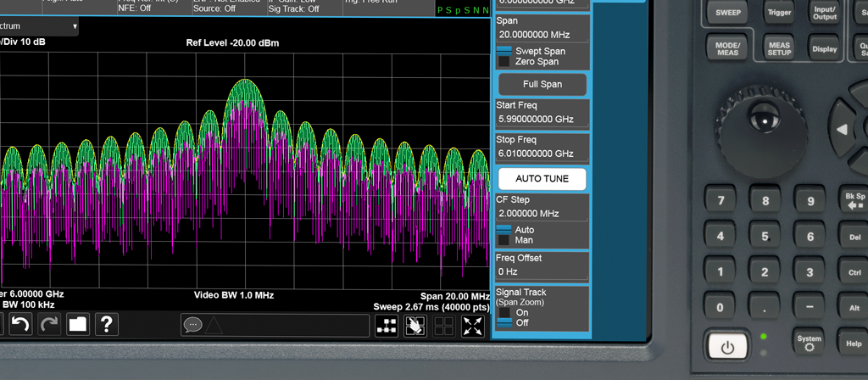The width and height of the screenshot is (868, 380).
Task: Open the speech bubble status message icon
Action: point(192,324)
